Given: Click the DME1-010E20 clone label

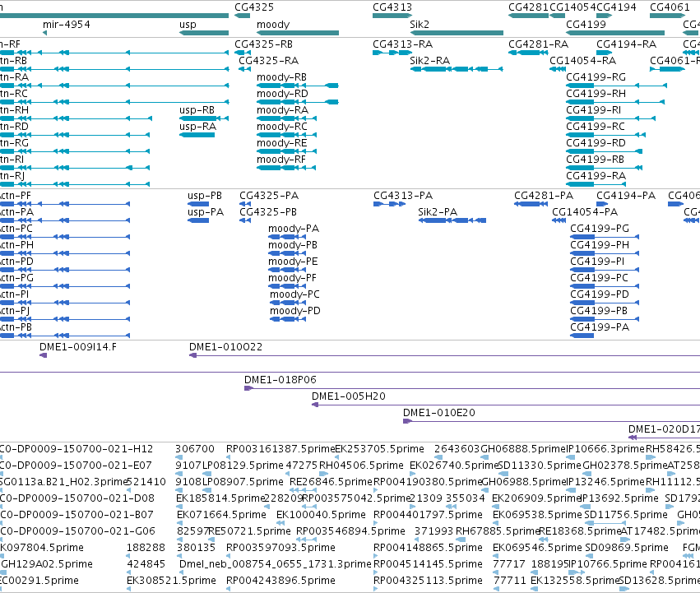Looking at the screenshot, I should click(x=439, y=413).
